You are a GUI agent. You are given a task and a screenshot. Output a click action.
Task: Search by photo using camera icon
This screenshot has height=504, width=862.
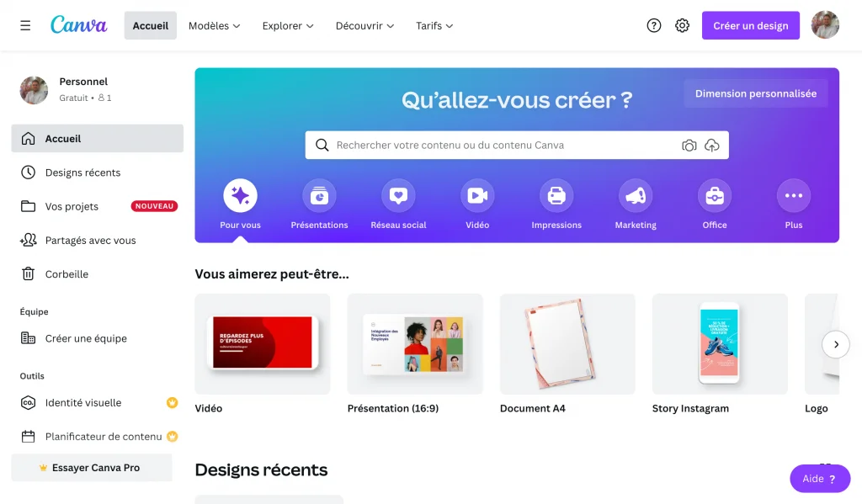tap(689, 145)
